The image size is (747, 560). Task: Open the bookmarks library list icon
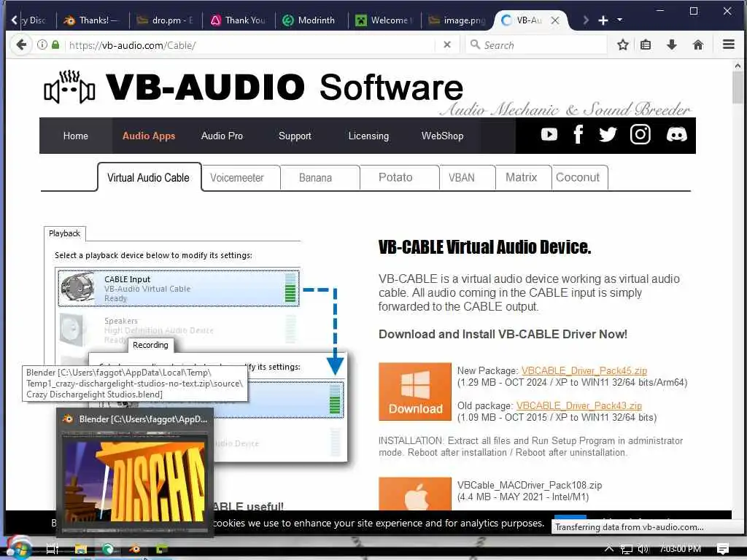point(646,44)
